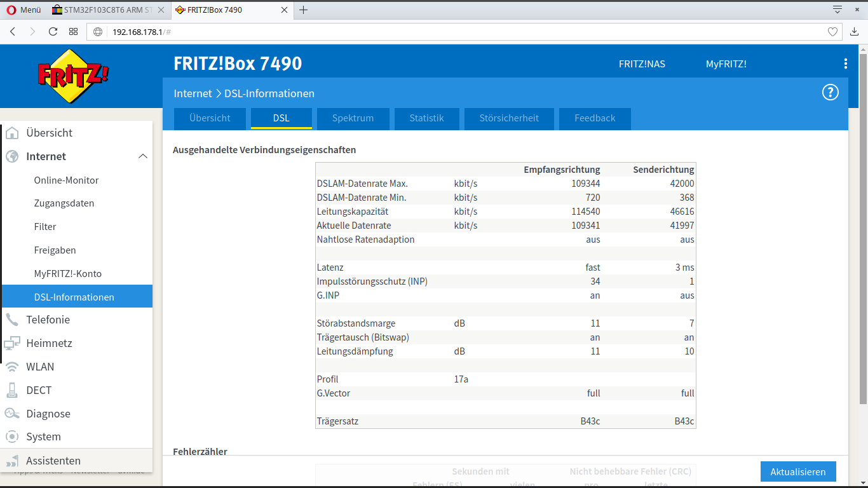Click the Senderichtung column header
This screenshot has width=868, height=488.
pos(663,170)
